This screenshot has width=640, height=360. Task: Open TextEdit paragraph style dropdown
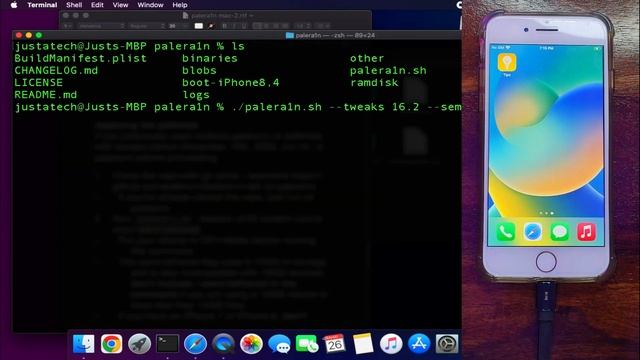coord(68,26)
